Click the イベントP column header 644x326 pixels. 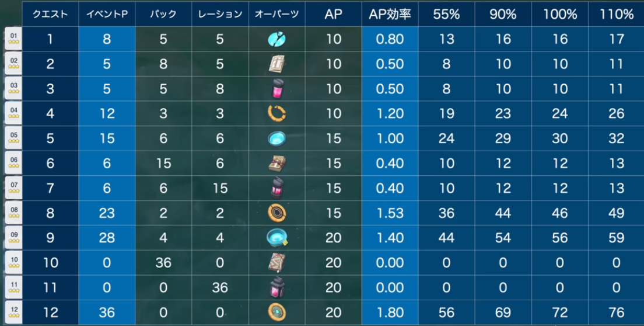pyautogui.click(x=107, y=14)
